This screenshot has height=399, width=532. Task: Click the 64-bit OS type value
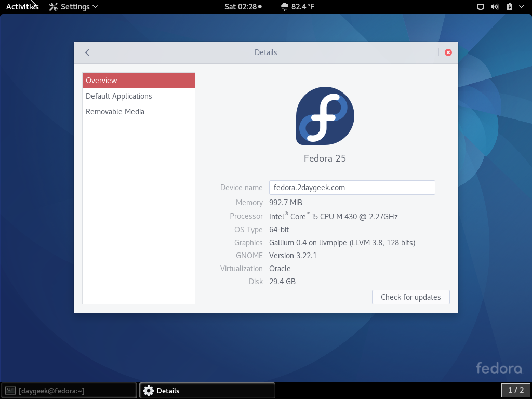(x=279, y=230)
